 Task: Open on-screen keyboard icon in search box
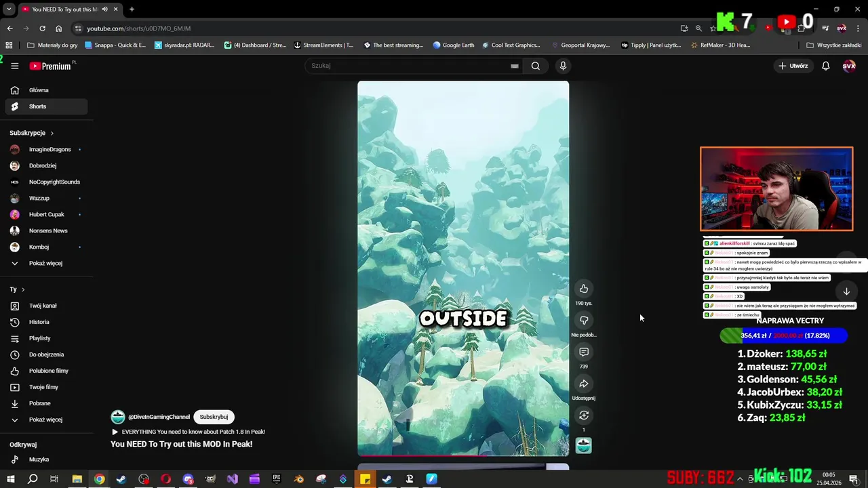515,66
